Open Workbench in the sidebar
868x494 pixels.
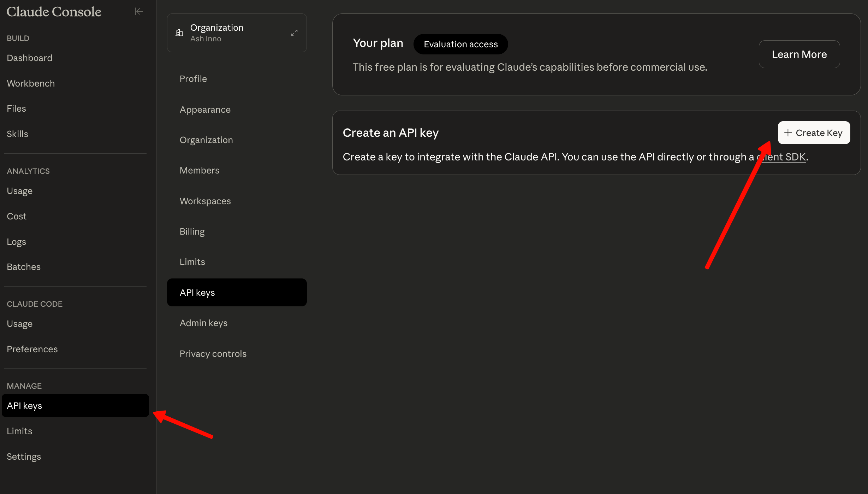(x=31, y=83)
